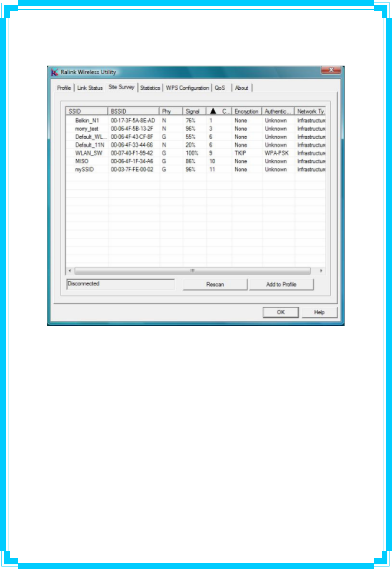Click BSSID 00-03-7F-FE-00-02 cell
The height and width of the screenshot is (569, 392).
132,169
